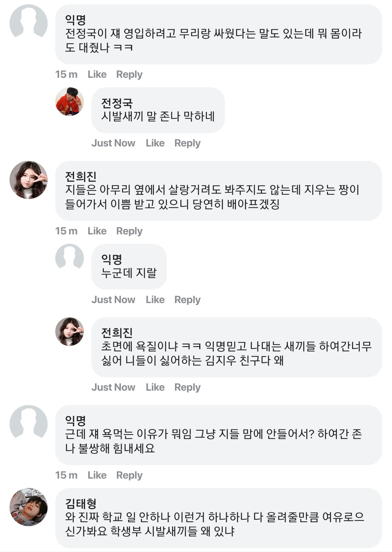
Task: Like the anonymous 누군데 지랄 reply
Action: [155, 300]
